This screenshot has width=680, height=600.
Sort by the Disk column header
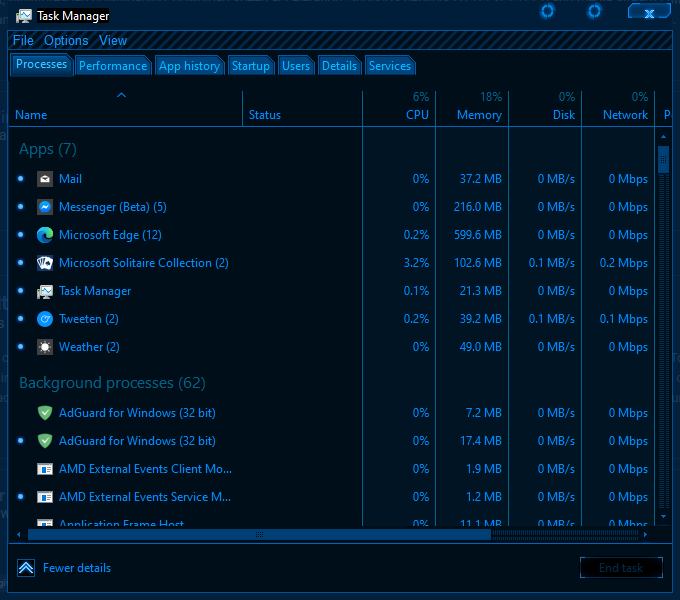545,108
